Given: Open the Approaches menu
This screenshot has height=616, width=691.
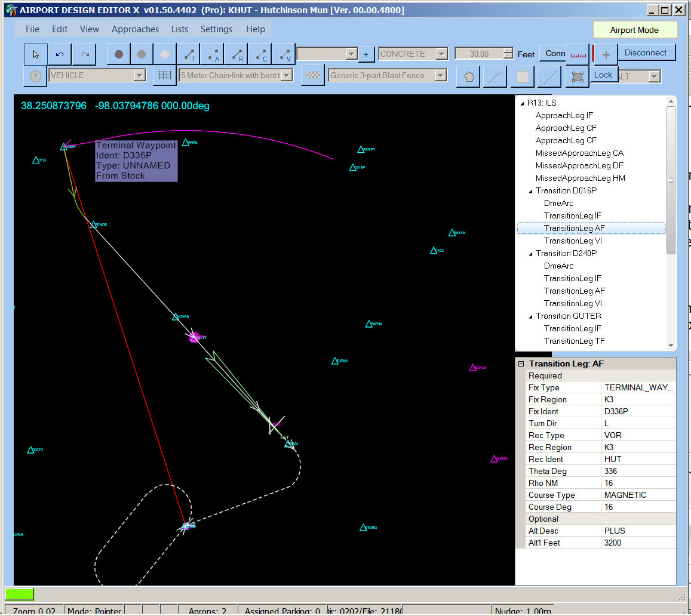Looking at the screenshot, I should pyautogui.click(x=136, y=29).
